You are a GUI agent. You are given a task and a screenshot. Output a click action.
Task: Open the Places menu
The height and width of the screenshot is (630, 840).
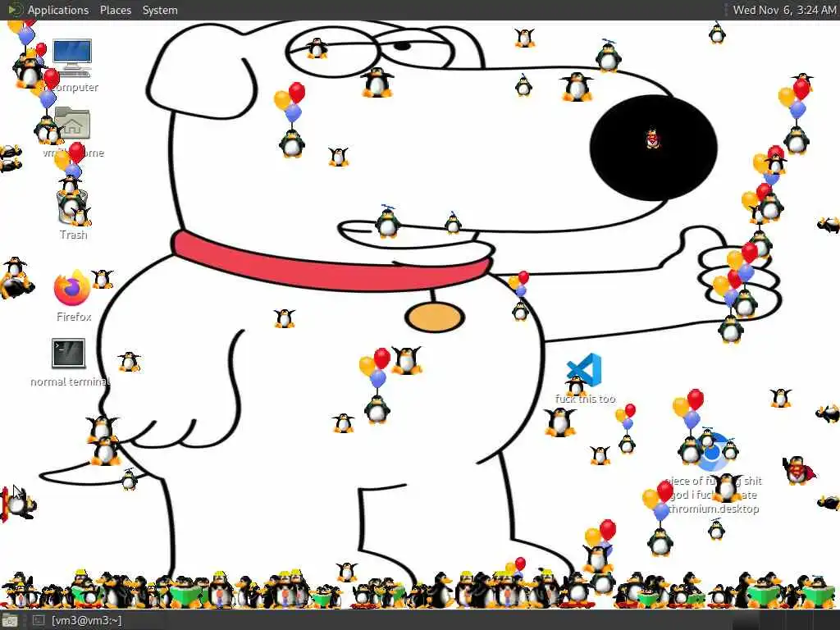coord(115,10)
